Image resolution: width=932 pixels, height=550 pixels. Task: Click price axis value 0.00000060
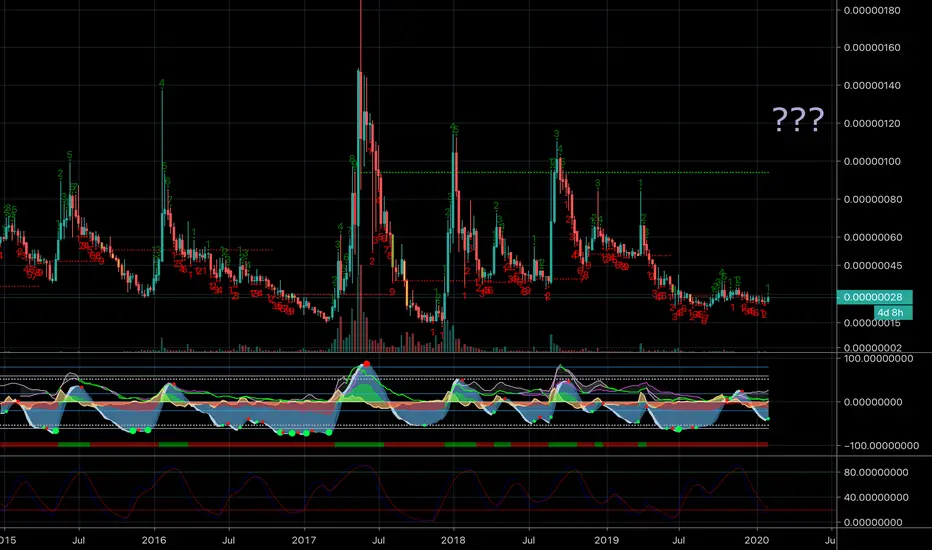872,237
